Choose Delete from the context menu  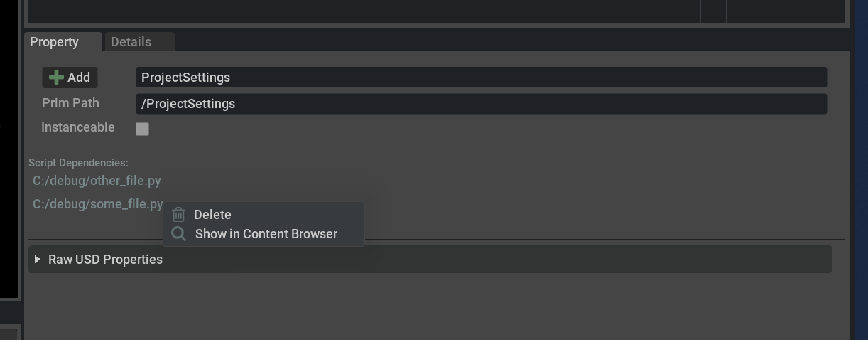point(212,215)
